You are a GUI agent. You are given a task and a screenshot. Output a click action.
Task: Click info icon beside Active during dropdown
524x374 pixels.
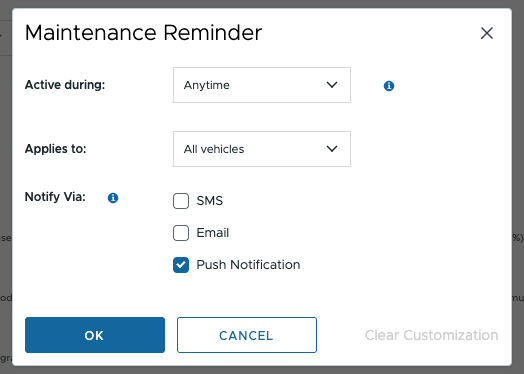coord(389,86)
